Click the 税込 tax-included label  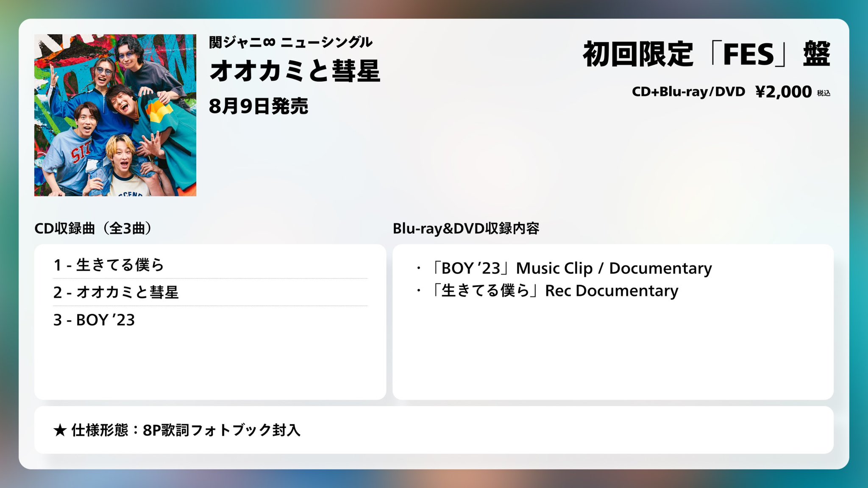click(823, 93)
